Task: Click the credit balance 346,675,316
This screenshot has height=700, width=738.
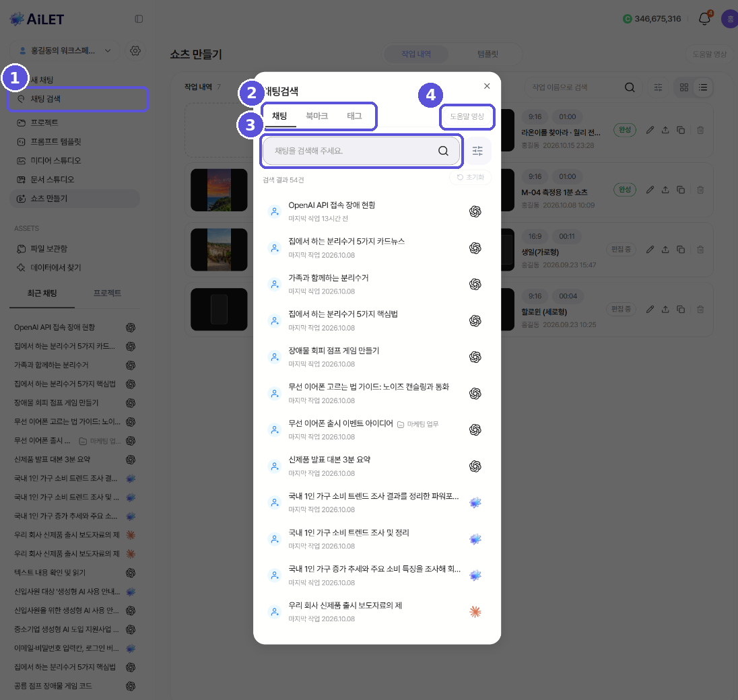Action: click(x=652, y=19)
